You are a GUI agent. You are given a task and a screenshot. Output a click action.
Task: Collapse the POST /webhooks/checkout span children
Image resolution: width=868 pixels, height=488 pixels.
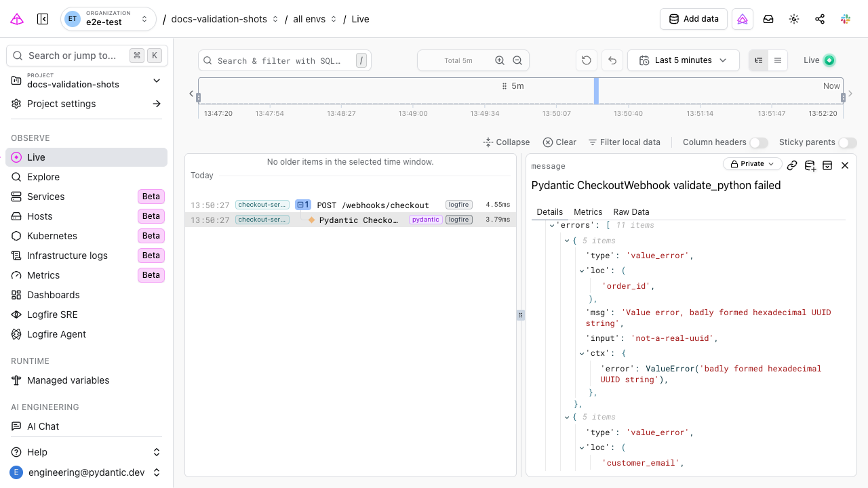303,205
